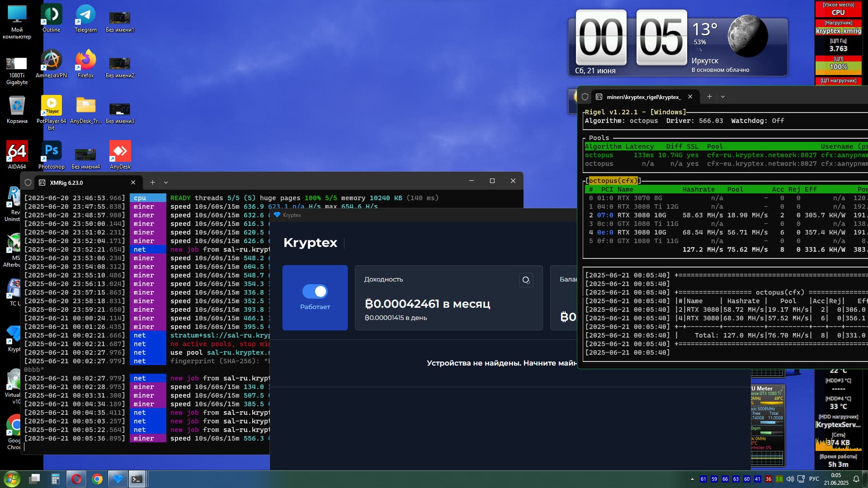Click the ₿0.00042461 в месяц income value
Screen dimensions: 868x488
427,304
